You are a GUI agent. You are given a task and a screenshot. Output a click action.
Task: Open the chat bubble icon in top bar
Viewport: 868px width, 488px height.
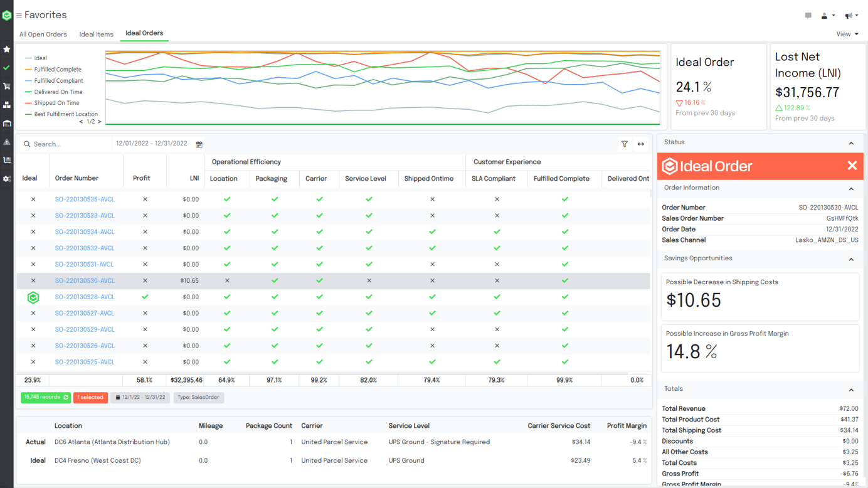click(x=808, y=15)
